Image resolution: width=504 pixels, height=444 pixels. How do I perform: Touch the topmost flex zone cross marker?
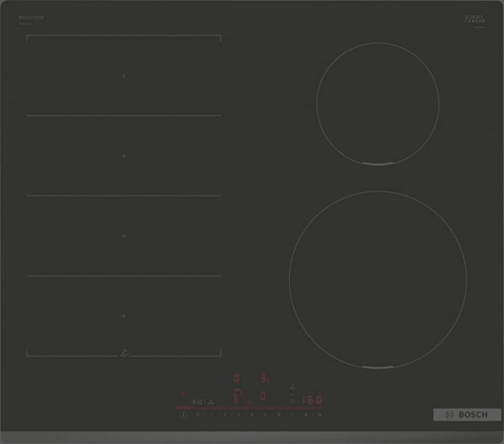click(123, 76)
